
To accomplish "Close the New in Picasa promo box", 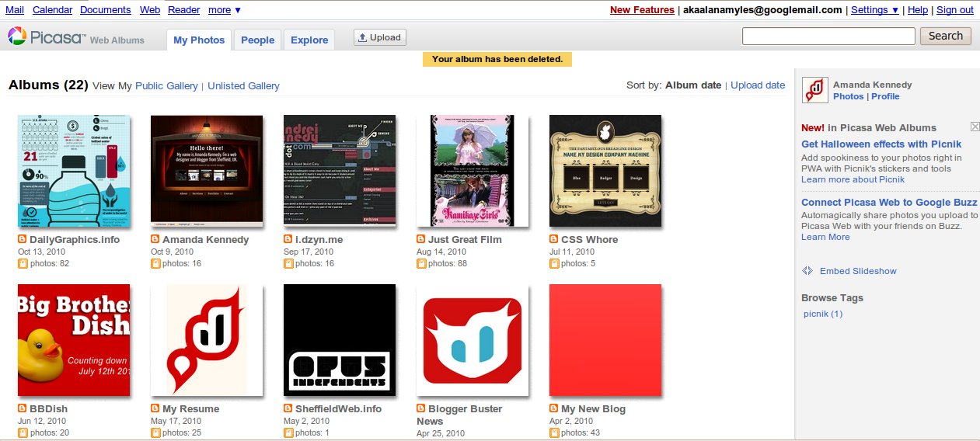I will tap(975, 127).
